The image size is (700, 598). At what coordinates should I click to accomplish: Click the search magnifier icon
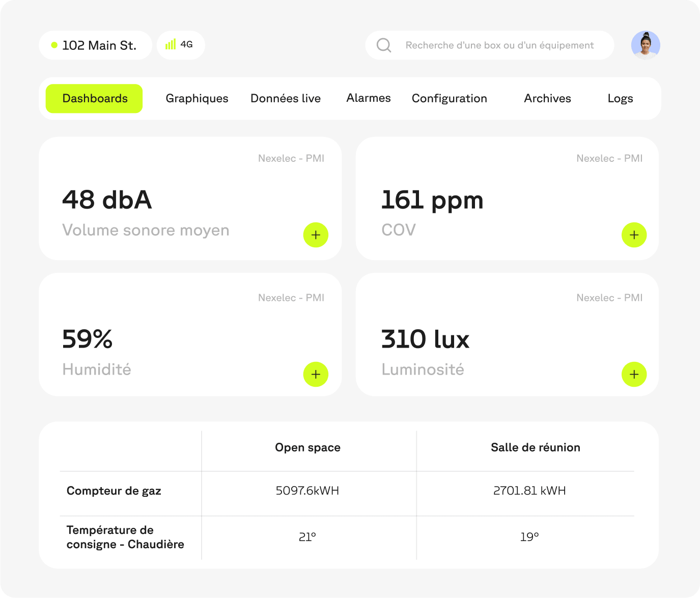(x=384, y=45)
